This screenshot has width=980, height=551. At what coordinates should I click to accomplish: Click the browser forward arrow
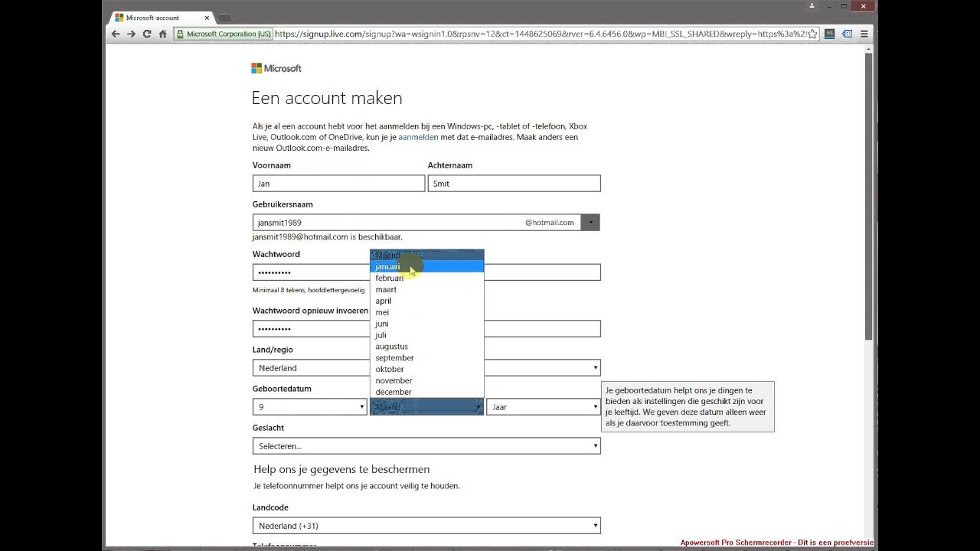pos(131,34)
